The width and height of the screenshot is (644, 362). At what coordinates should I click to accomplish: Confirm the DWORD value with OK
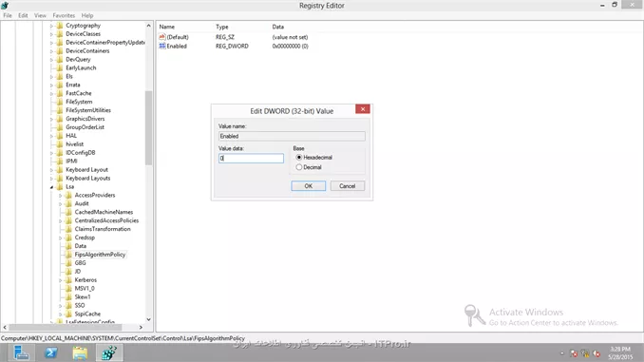coord(309,186)
